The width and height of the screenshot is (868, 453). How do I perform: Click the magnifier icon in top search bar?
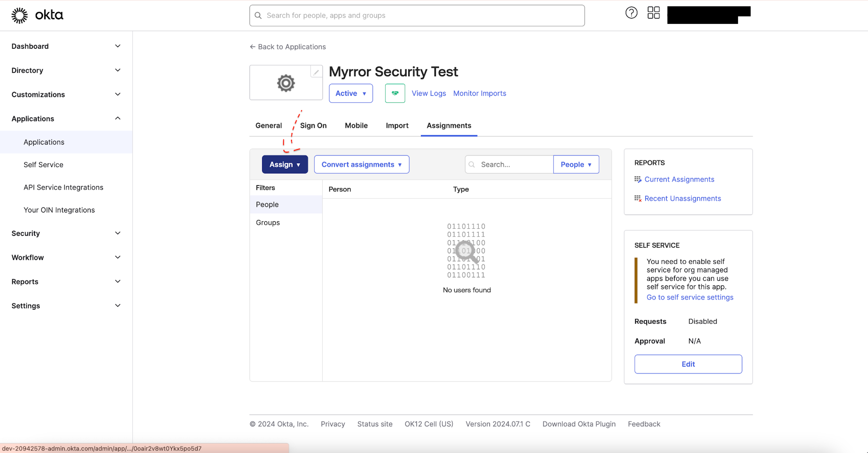point(258,16)
